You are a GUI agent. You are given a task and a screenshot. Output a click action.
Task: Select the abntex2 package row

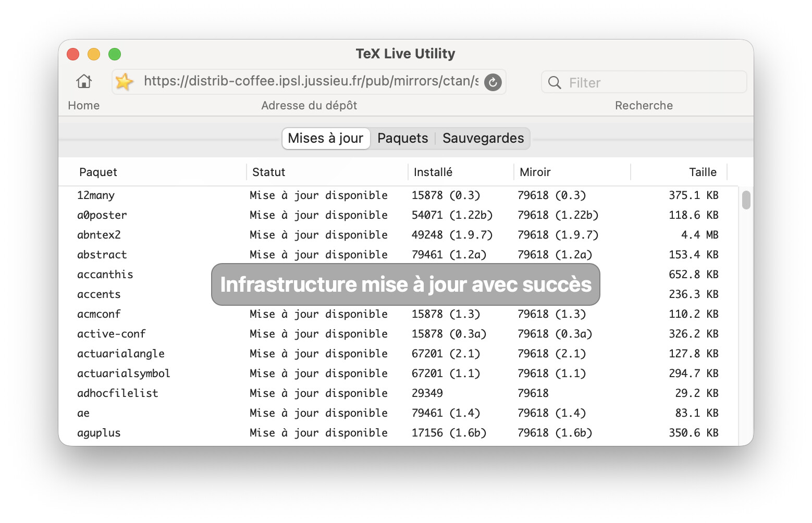(398, 235)
